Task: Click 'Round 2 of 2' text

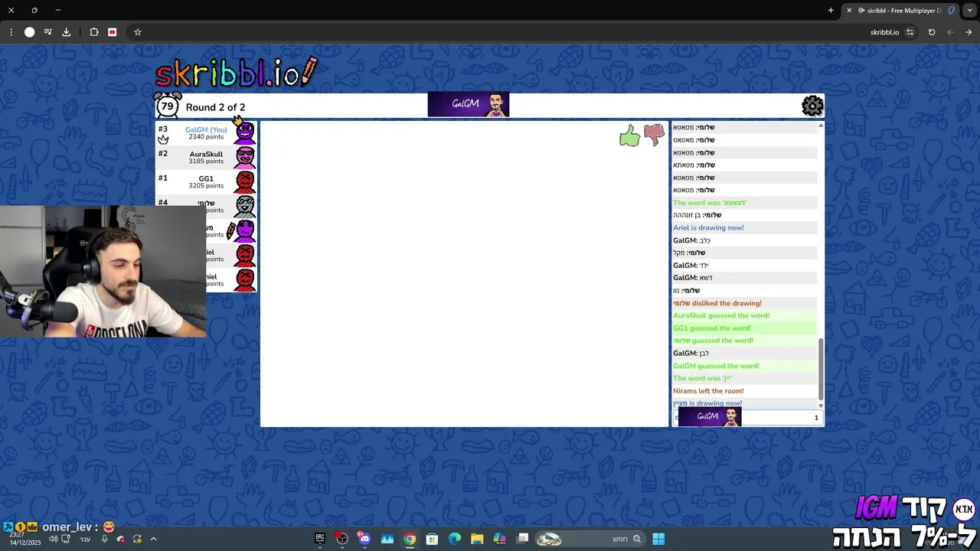Action: (x=215, y=107)
